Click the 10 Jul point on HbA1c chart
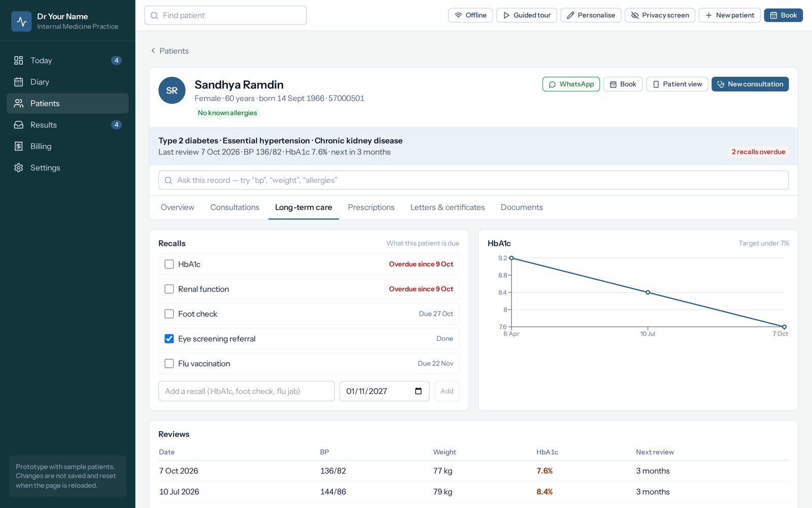Image resolution: width=812 pixels, height=508 pixels. click(x=648, y=293)
